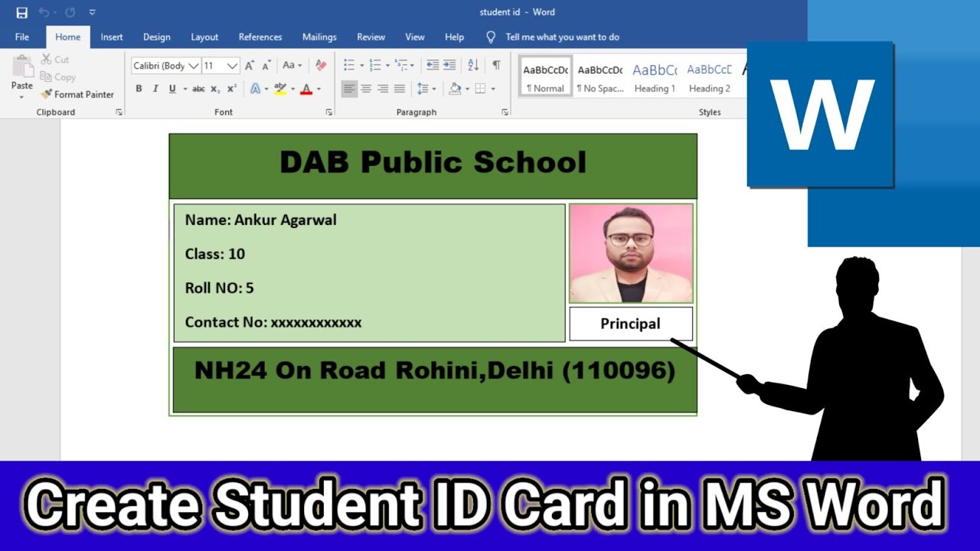
Task: Switch to the Design tab
Action: [157, 37]
